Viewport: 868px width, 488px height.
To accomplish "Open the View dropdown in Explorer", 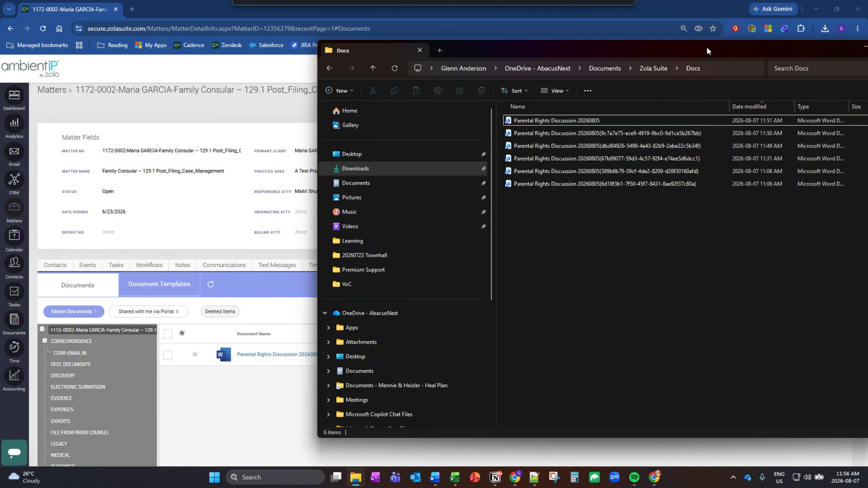I will [x=555, y=91].
